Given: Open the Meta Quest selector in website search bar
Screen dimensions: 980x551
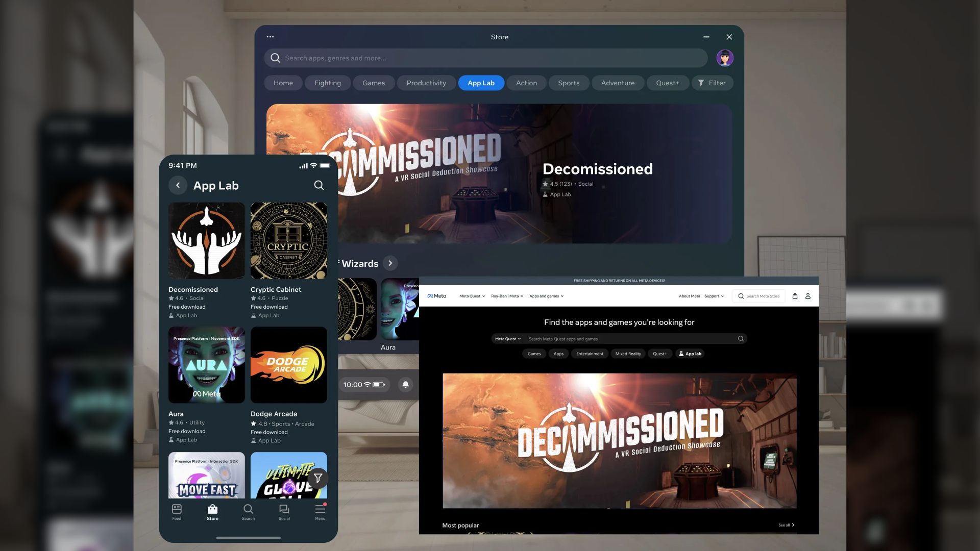Looking at the screenshot, I should coord(508,339).
